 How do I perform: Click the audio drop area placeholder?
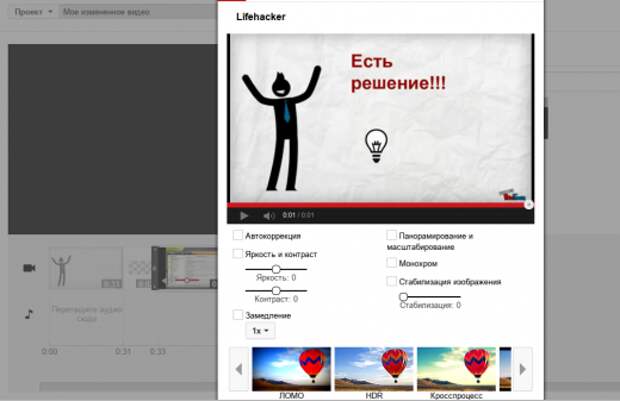[x=86, y=314]
